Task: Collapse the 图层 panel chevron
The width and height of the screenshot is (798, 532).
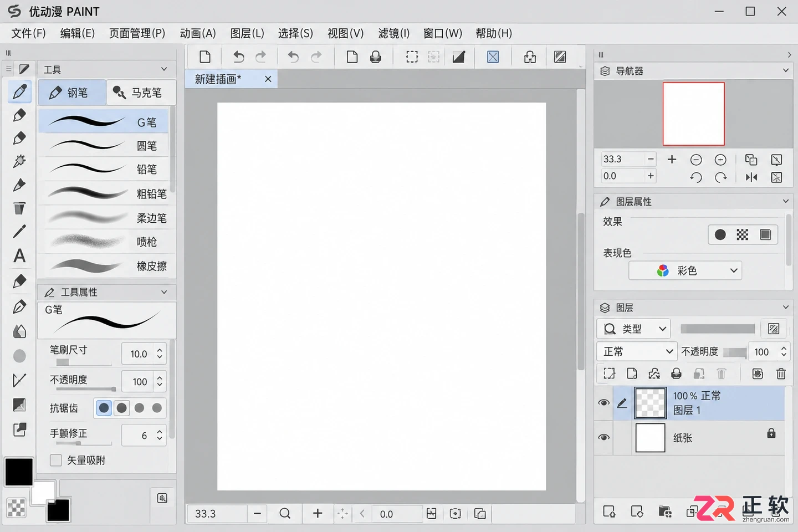Action: 786,307
